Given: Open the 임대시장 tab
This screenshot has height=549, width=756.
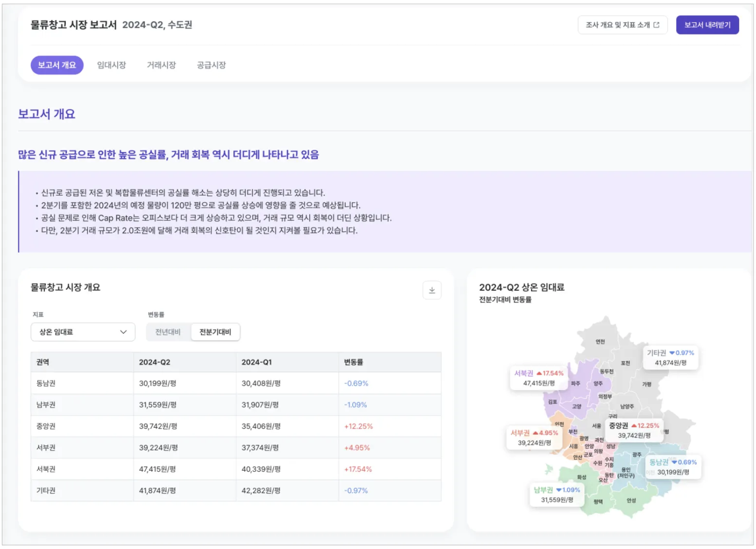Looking at the screenshot, I should tap(111, 65).
